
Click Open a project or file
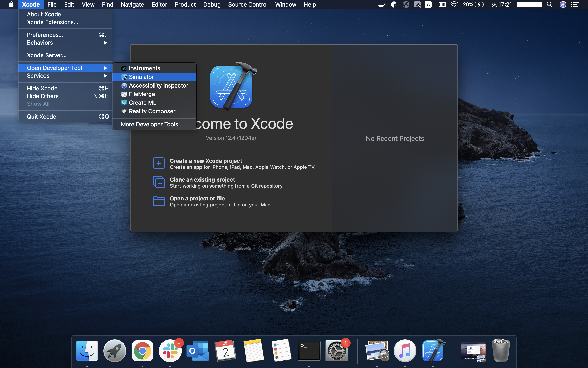click(x=197, y=198)
